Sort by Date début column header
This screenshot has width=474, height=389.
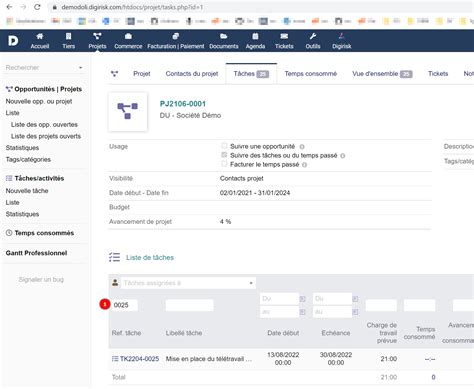pyautogui.click(x=283, y=333)
